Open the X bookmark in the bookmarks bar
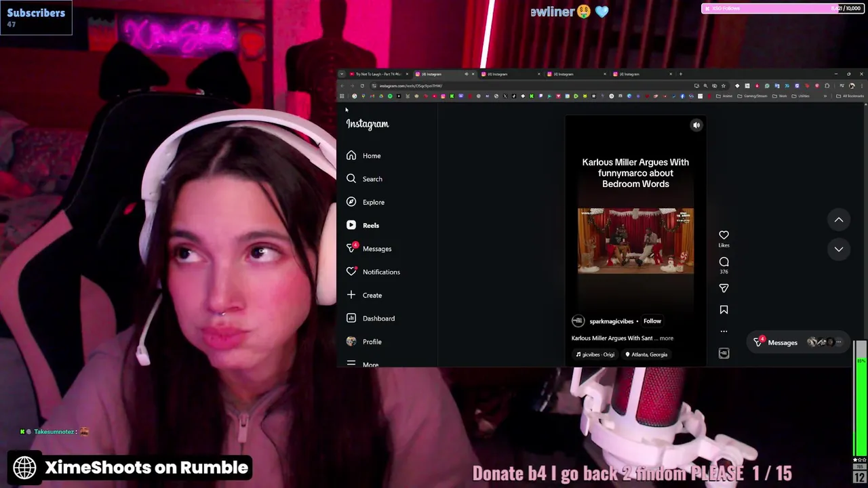Viewport: 868px width, 488px height. [x=505, y=96]
